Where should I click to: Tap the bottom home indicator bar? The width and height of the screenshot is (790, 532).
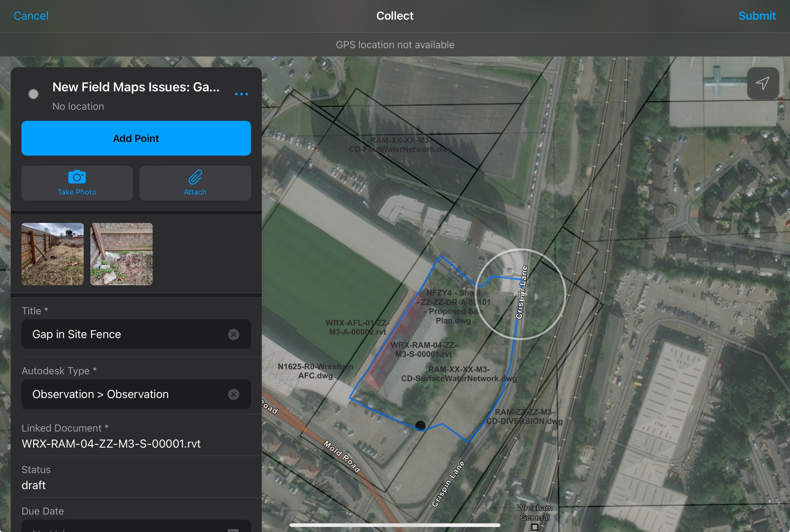395,525
